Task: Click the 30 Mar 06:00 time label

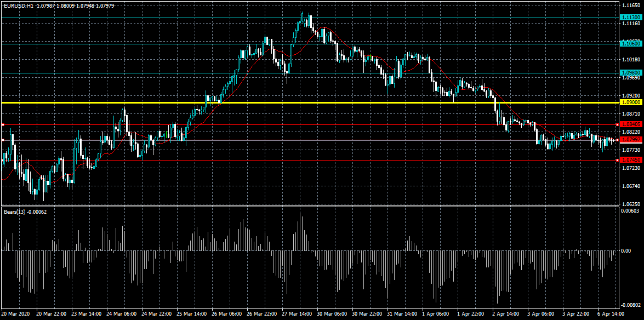Action: click(333, 314)
